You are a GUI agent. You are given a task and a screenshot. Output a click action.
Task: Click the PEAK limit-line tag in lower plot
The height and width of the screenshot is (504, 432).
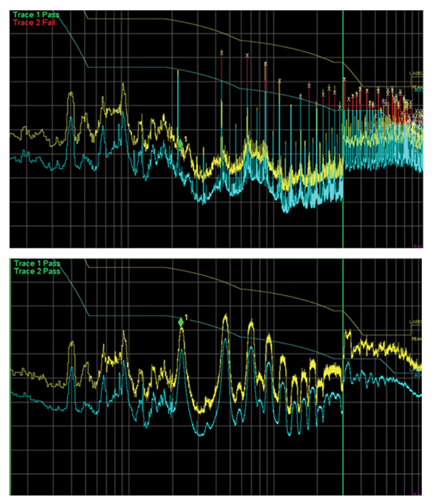coord(416,338)
